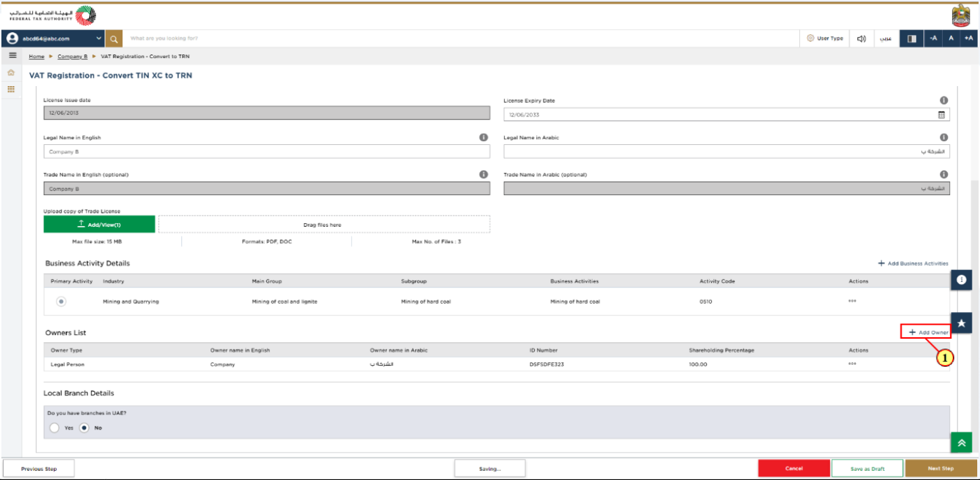The image size is (980, 480).
Task: Expand the abcd64@abc.com account dropdown
Action: point(99,38)
